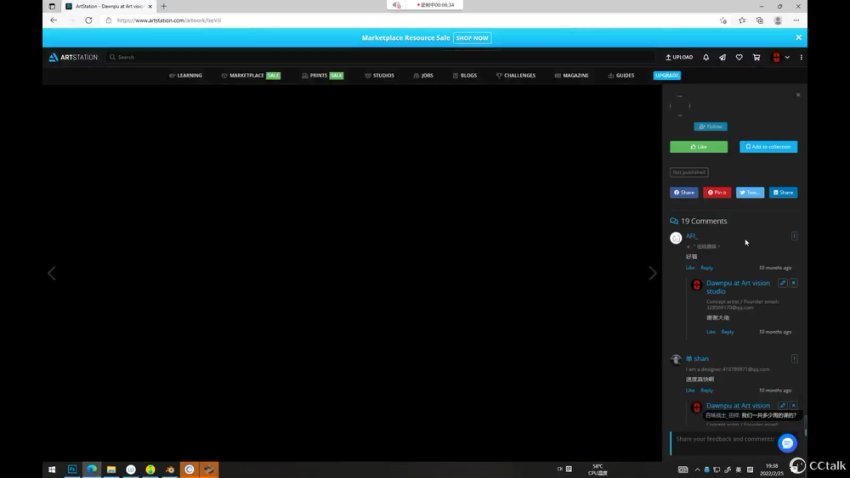The width and height of the screenshot is (850, 478).
Task: Open the Challenges menu item
Action: click(515, 75)
